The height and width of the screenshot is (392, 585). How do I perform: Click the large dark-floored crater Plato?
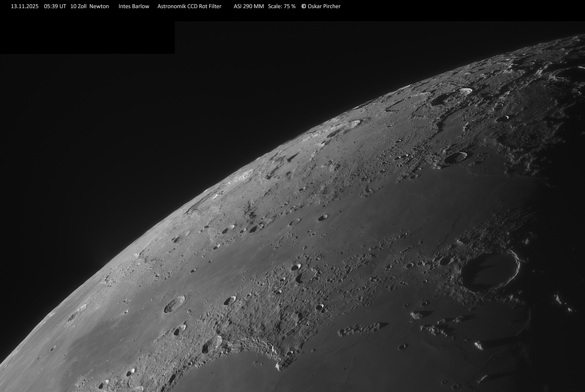[489, 271]
